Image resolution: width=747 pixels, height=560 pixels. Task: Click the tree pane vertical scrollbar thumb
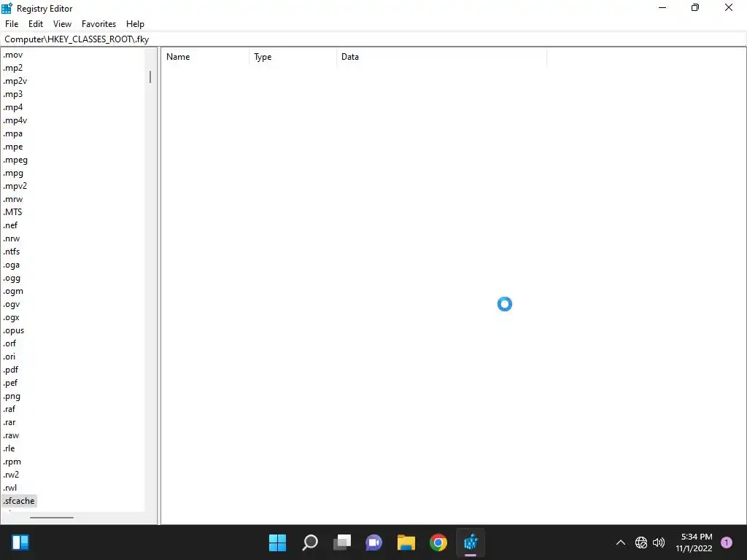click(x=150, y=77)
